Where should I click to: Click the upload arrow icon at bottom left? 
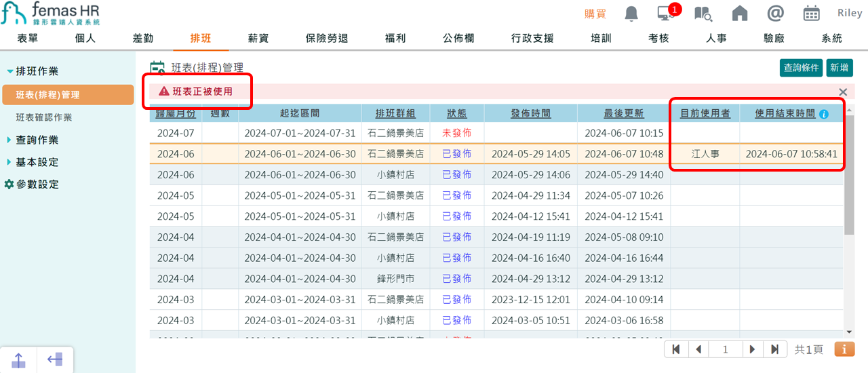point(18,360)
